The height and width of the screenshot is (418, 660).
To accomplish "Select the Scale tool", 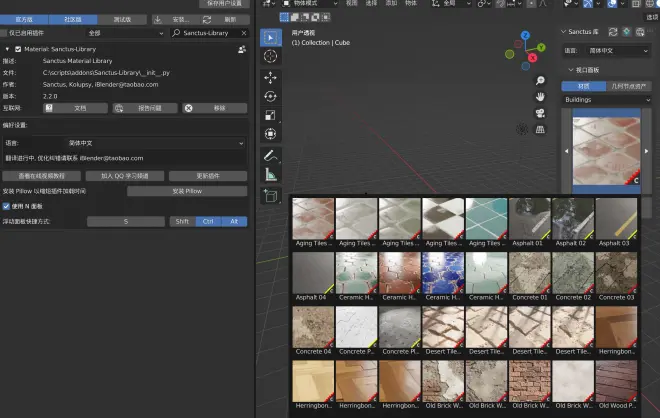I will coord(271,115).
